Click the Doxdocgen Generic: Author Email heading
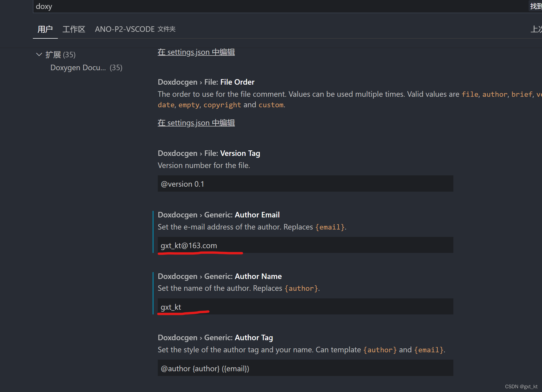The height and width of the screenshot is (392, 542). (x=219, y=215)
